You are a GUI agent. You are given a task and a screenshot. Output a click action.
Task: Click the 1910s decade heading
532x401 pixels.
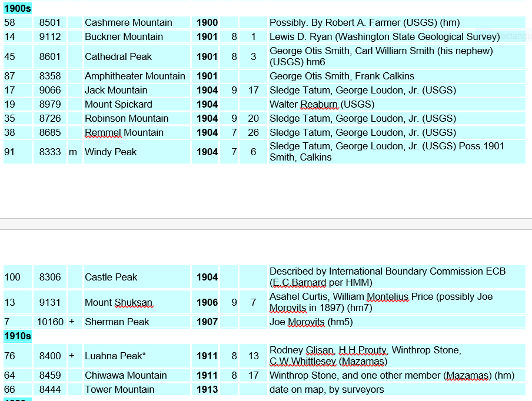pyautogui.click(x=18, y=336)
